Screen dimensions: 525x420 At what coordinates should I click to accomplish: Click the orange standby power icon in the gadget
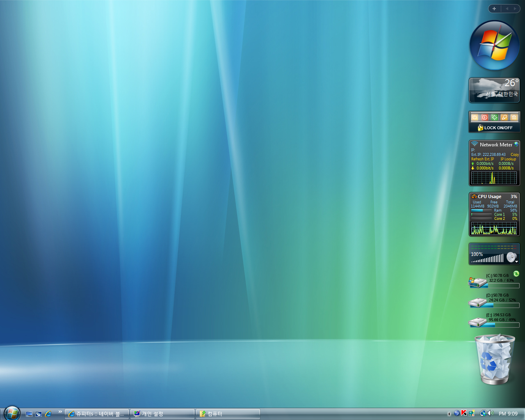(475, 117)
